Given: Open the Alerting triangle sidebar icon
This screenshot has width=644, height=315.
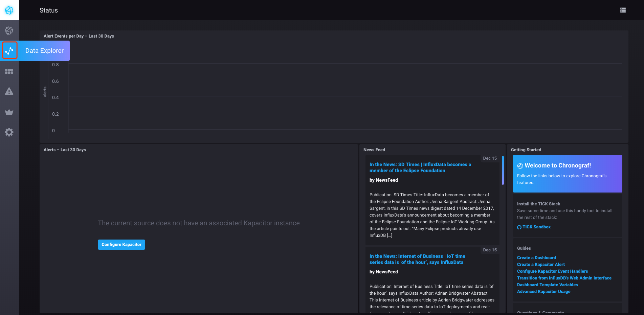Looking at the screenshot, I should (x=9, y=91).
